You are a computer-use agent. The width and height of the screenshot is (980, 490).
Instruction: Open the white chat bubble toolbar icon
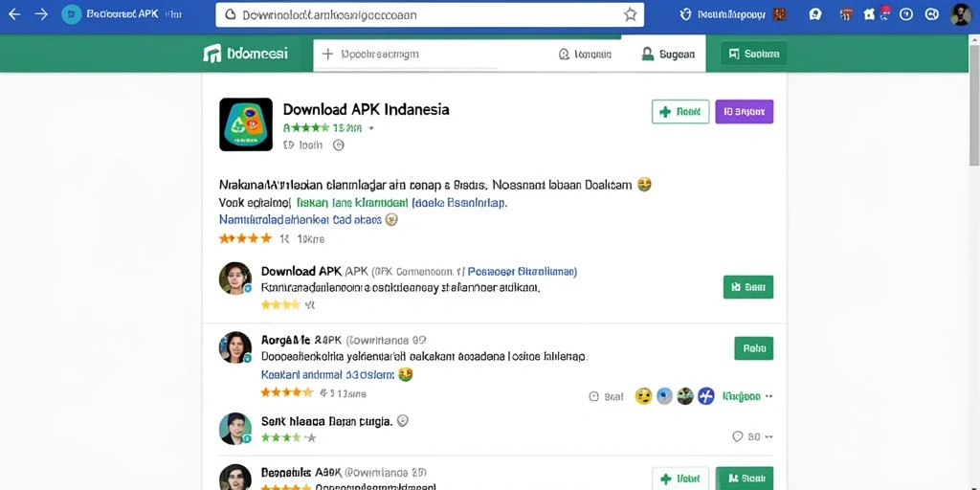click(x=815, y=14)
